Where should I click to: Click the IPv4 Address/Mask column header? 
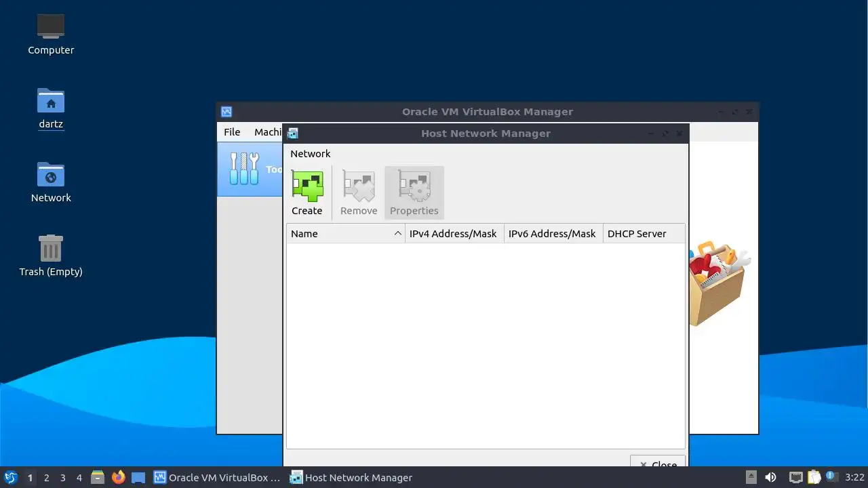pos(454,234)
